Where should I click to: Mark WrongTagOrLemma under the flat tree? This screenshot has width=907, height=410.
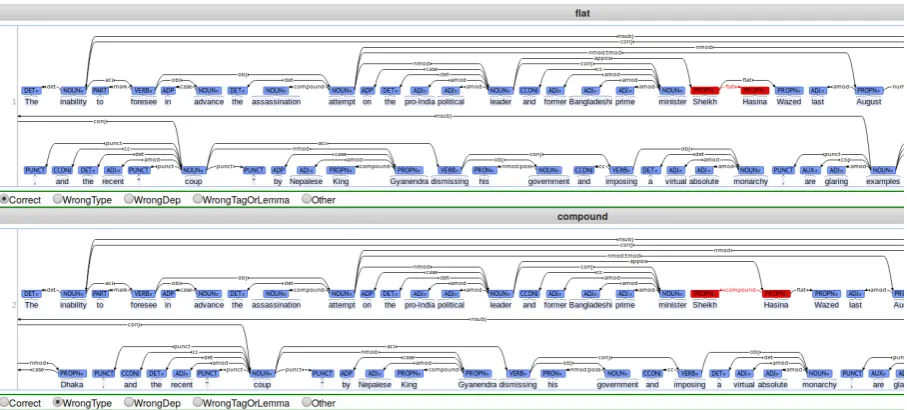coord(197,200)
